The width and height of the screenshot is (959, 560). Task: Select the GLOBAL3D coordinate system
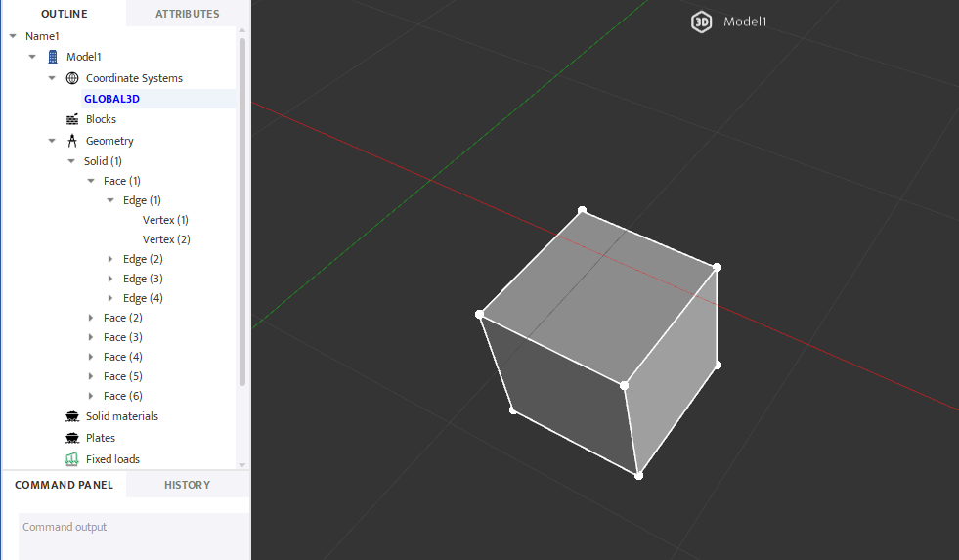coord(111,99)
